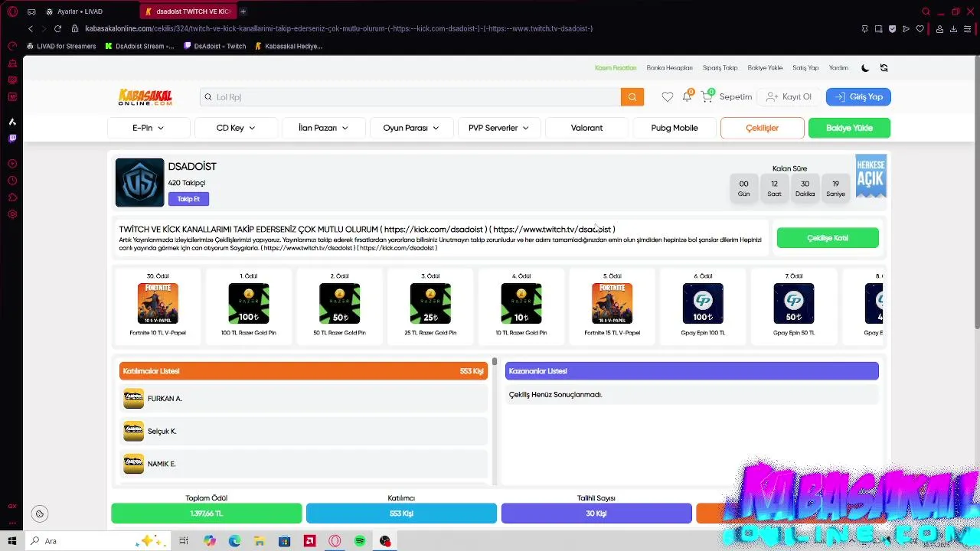Open the Windows Start menu
This screenshot has width=980, height=551.
point(12,541)
